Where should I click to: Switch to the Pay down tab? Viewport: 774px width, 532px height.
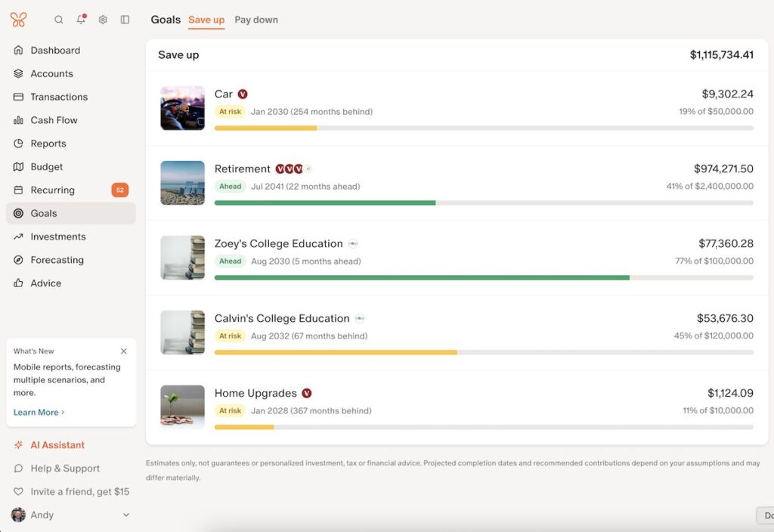tap(256, 20)
